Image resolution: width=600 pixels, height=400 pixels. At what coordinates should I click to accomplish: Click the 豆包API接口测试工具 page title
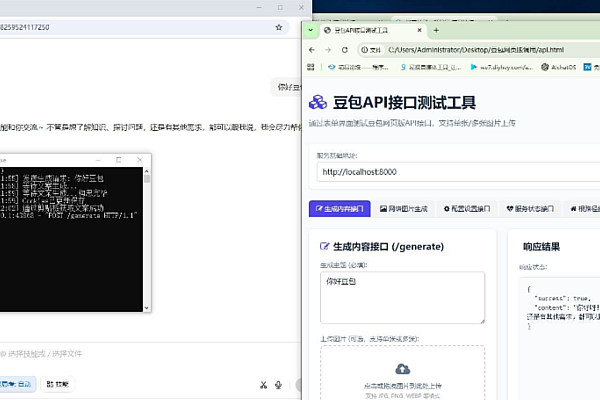pyautogui.click(x=404, y=103)
